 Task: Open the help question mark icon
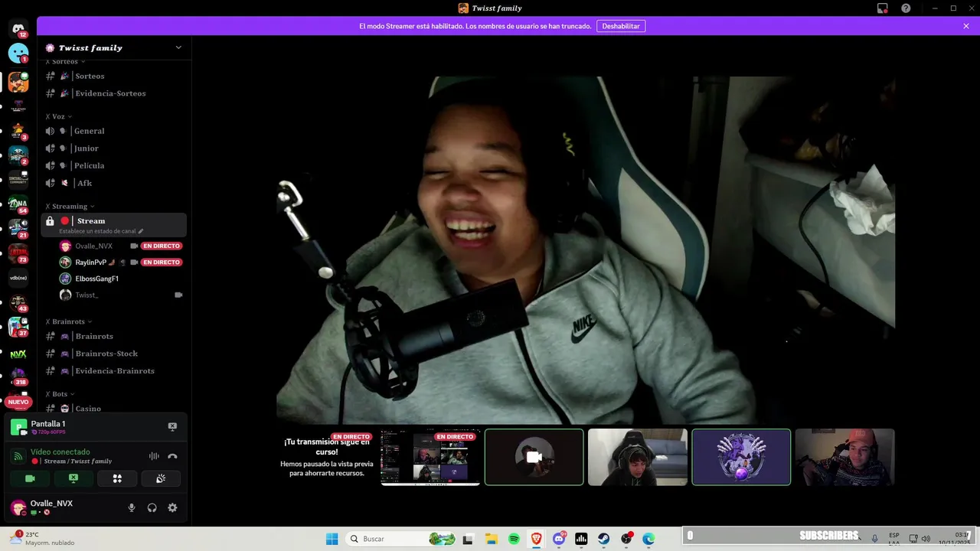click(906, 8)
